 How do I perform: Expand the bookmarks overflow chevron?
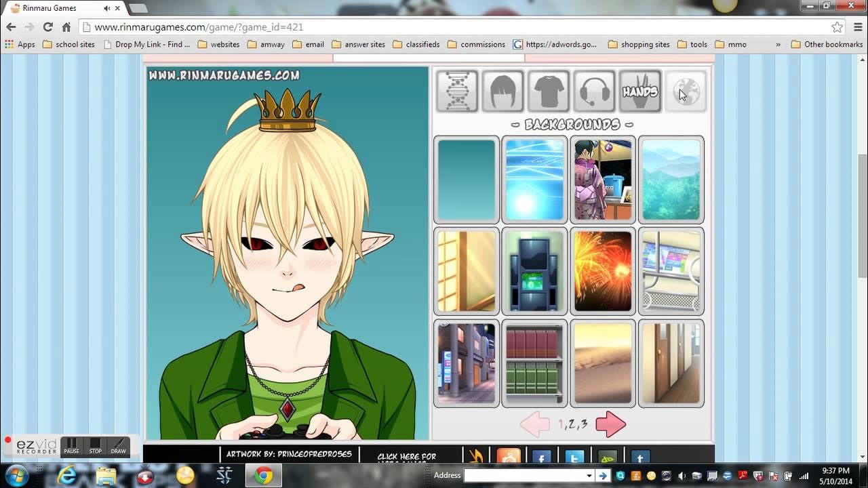(x=778, y=44)
